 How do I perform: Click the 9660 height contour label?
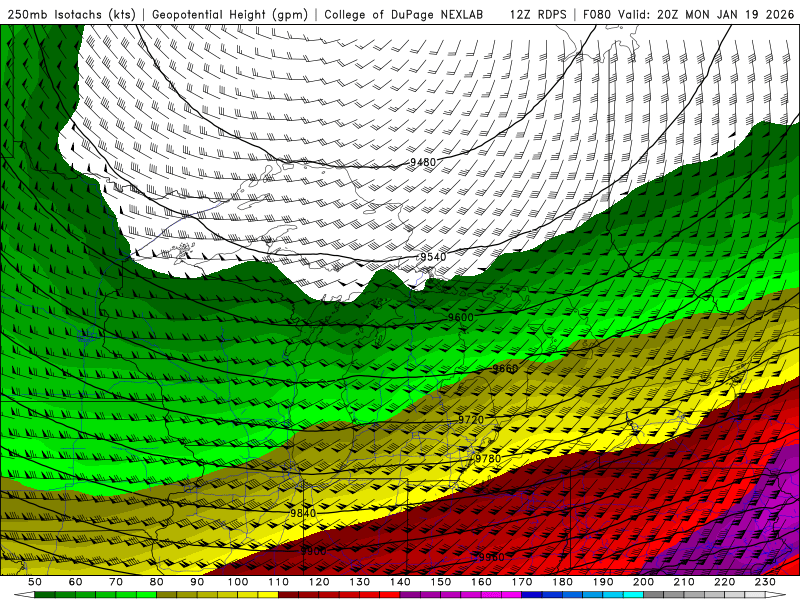coord(505,368)
